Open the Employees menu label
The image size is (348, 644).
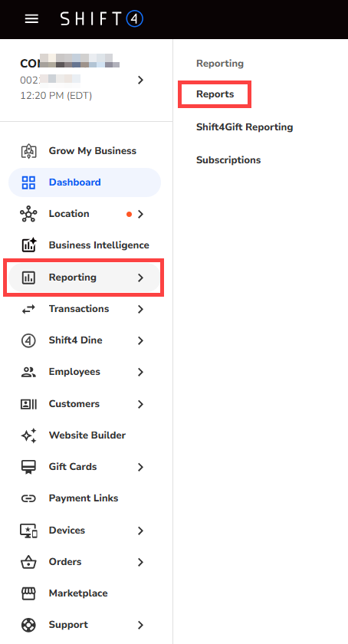[x=74, y=372]
